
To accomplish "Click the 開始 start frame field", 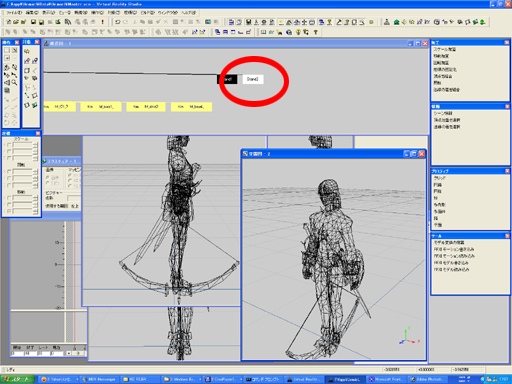I will click(17, 353).
